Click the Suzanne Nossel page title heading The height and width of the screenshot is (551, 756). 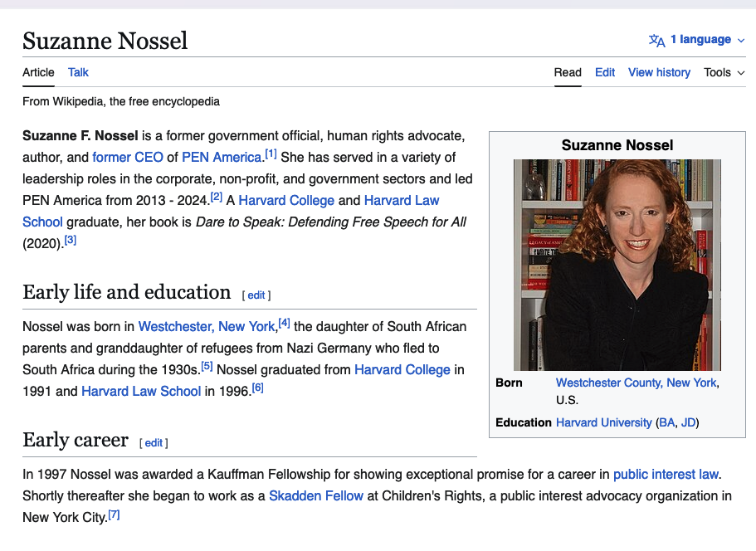point(105,41)
